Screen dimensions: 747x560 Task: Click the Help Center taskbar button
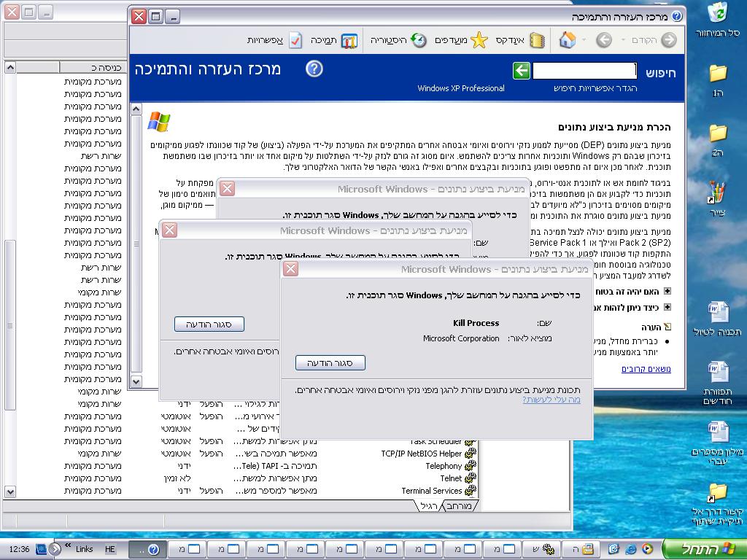click(x=148, y=550)
